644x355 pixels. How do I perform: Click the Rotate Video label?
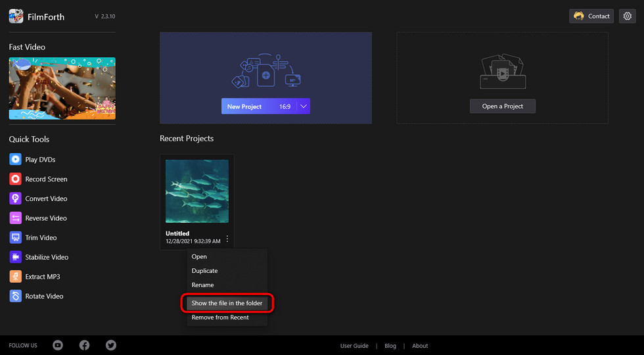click(44, 296)
